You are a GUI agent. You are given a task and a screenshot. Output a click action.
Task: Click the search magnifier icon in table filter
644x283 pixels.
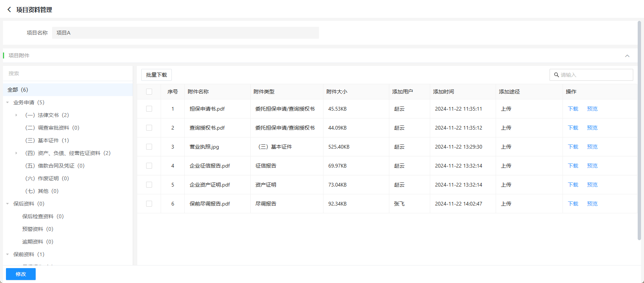point(556,75)
